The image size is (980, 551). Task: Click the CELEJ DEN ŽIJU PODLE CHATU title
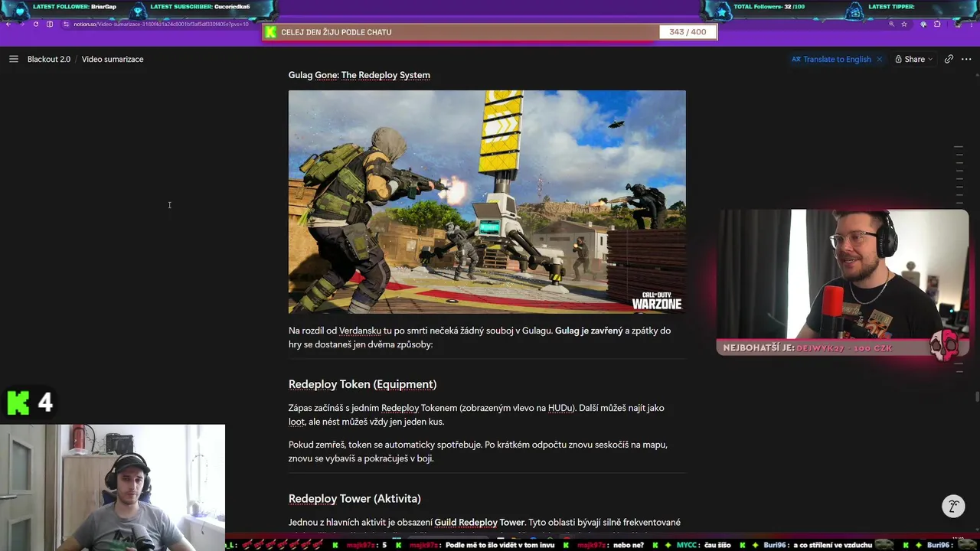coord(336,32)
